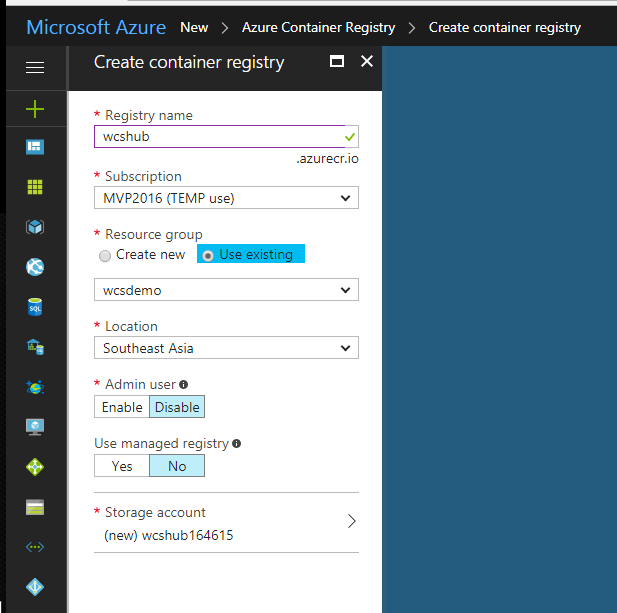Click the Microsoft Azure home link

[x=96, y=27]
